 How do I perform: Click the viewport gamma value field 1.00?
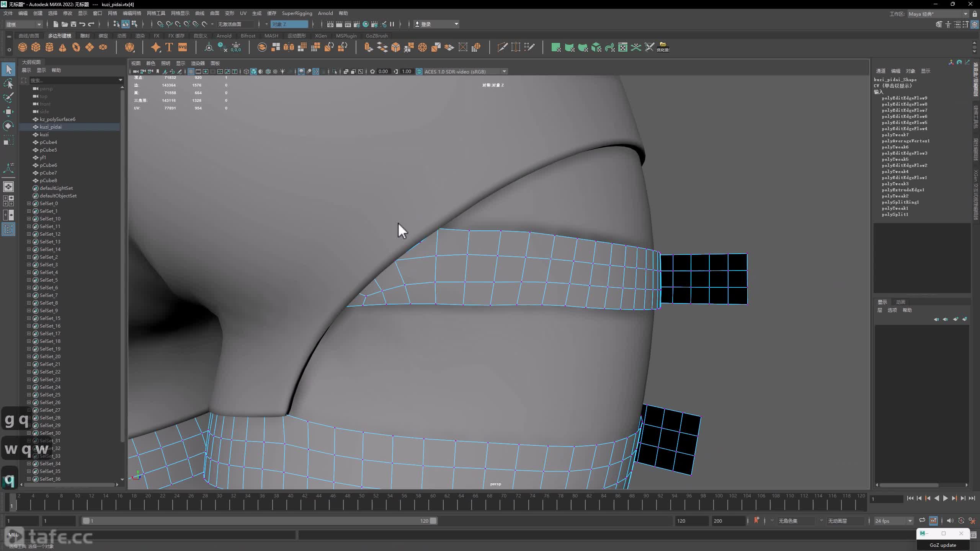406,72
